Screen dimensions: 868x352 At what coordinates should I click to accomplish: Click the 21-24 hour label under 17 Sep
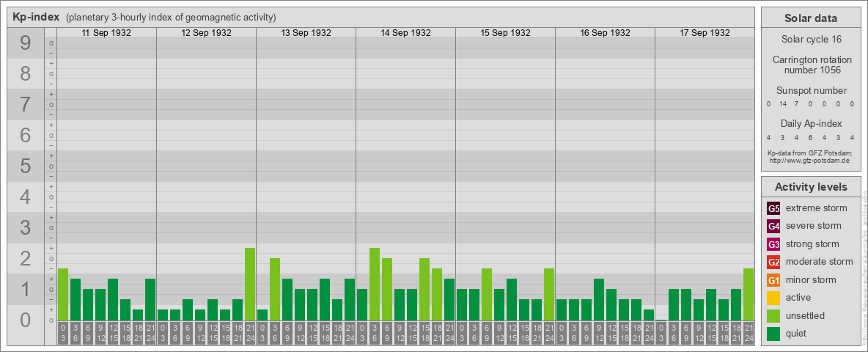point(749,334)
